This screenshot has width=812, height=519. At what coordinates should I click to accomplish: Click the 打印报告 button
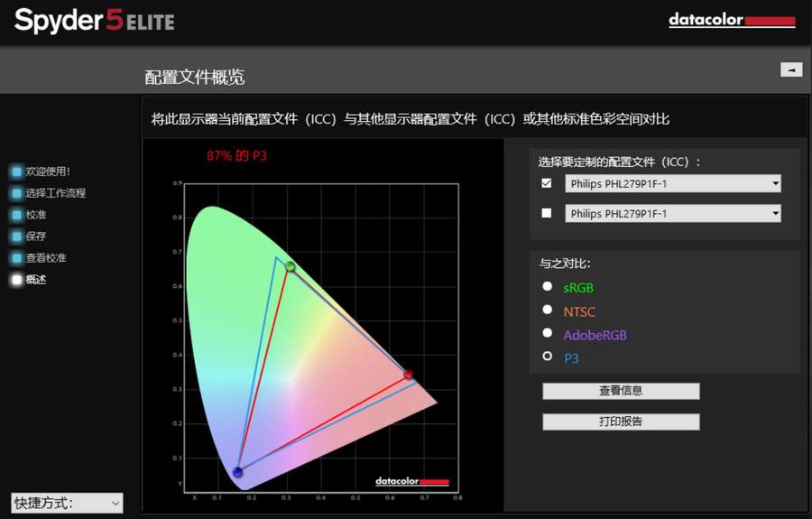[x=621, y=422]
